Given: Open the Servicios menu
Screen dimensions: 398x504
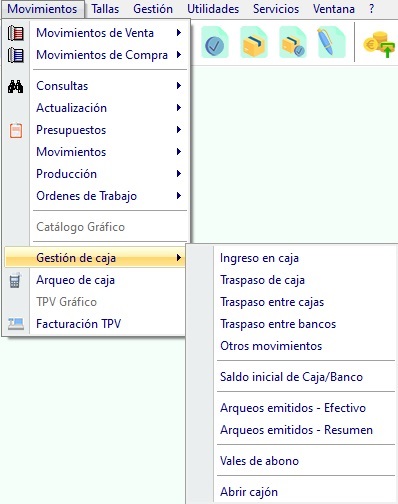Looking at the screenshot, I should 276,9.
